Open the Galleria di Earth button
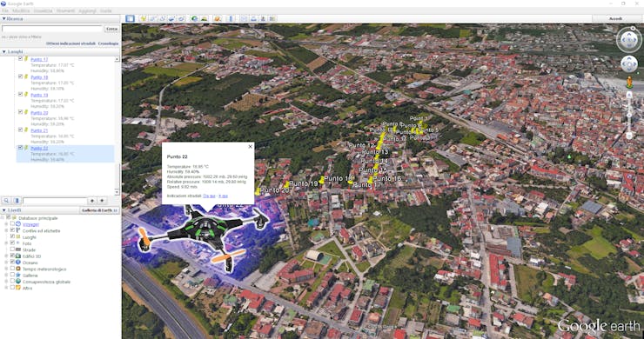 (x=99, y=210)
